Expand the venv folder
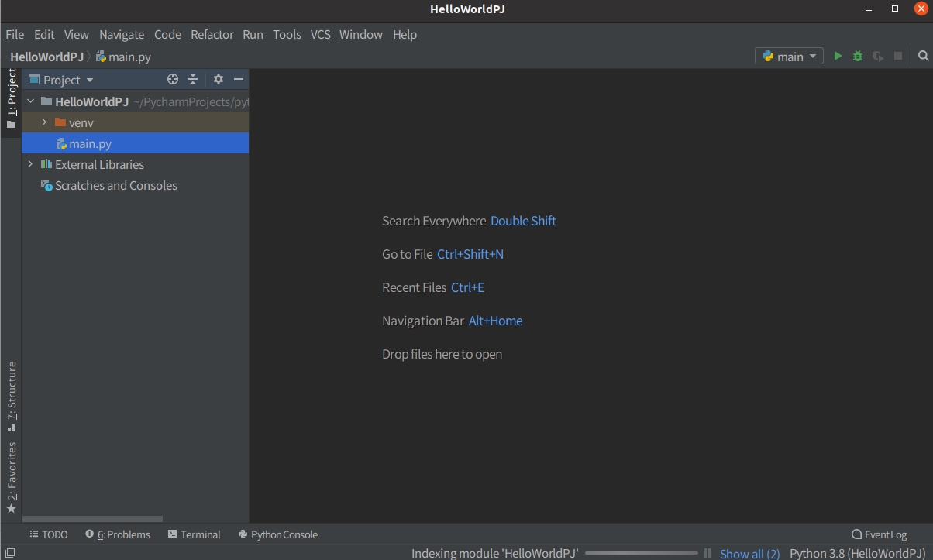This screenshot has width=933, height=560. coord(44,122)
